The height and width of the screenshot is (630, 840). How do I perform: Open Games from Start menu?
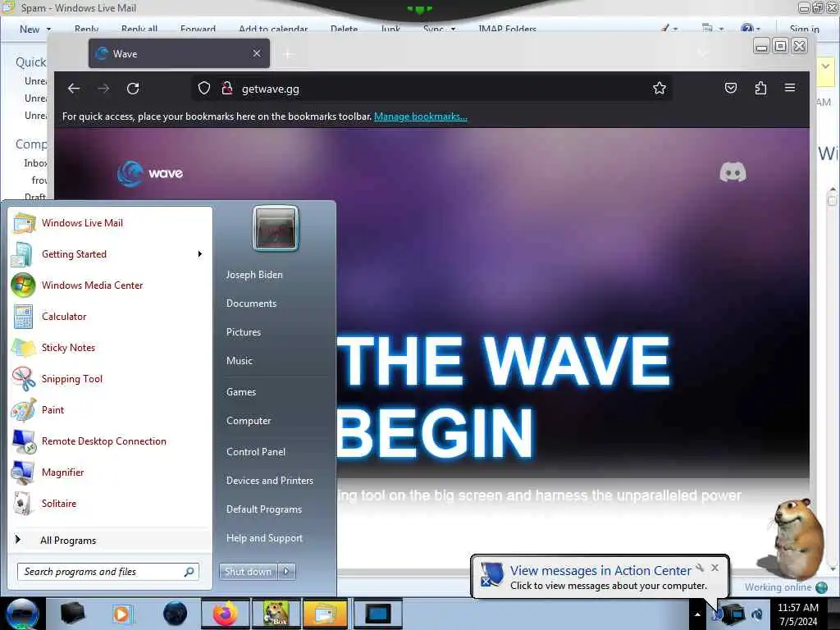241,392
